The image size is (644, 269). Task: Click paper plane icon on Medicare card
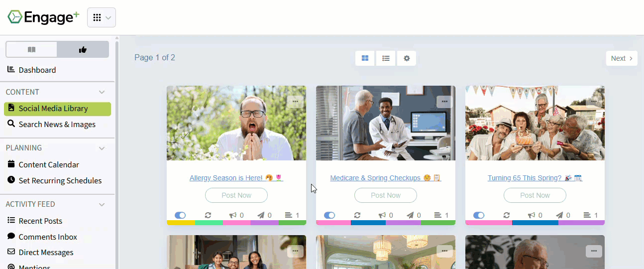410,215
